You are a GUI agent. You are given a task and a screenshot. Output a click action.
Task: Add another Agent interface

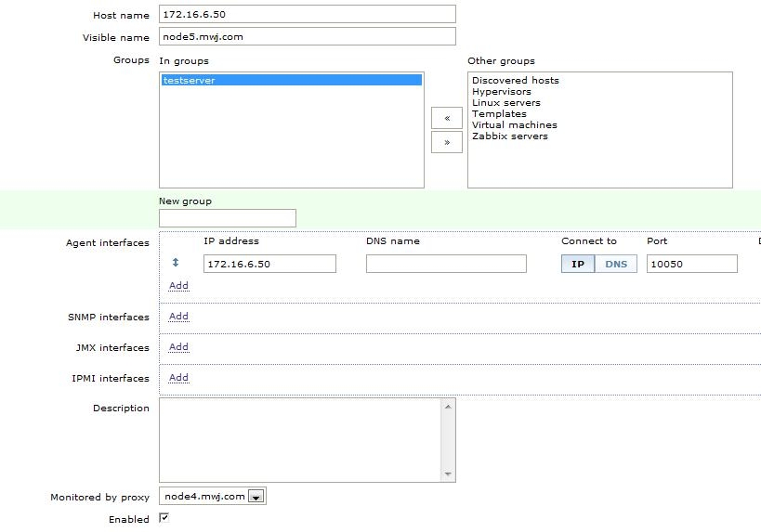[178, 286]
